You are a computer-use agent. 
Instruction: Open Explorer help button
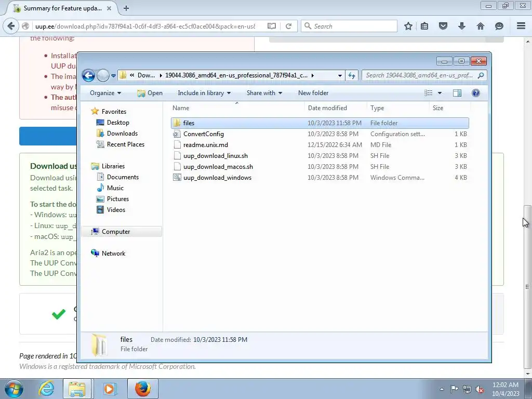[x=476, y=93]
